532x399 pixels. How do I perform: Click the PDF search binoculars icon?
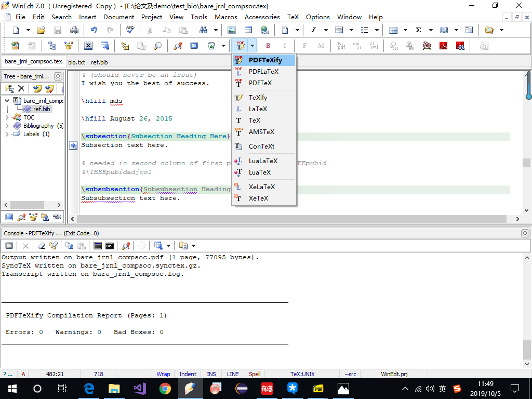tap(460, 46)
